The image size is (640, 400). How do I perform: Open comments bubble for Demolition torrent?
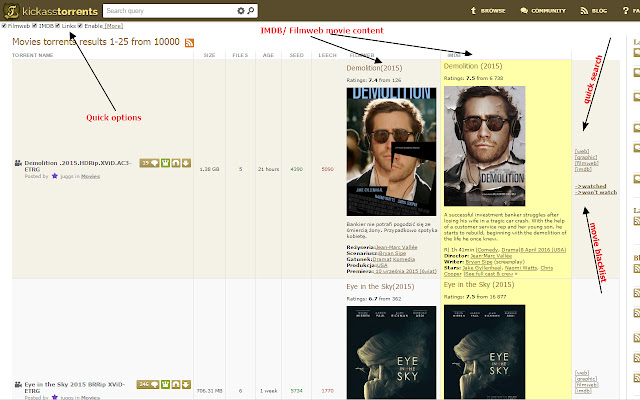tap(149, 163)
